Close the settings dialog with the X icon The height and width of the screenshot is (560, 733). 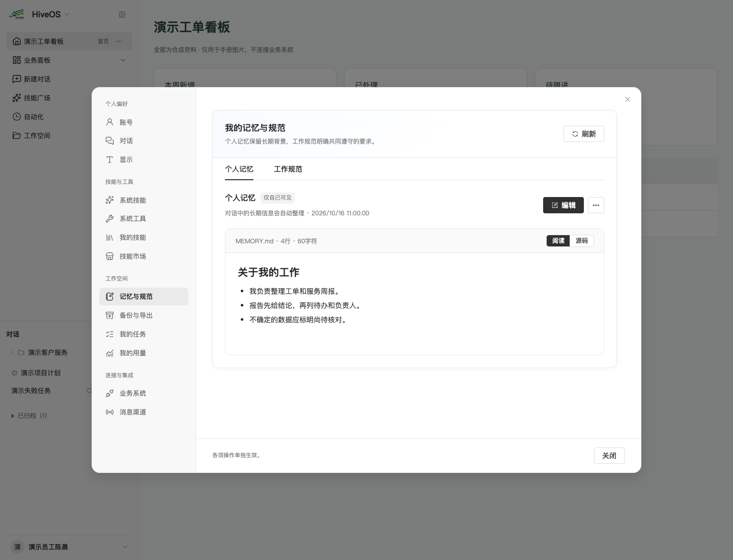pos(628,99)
